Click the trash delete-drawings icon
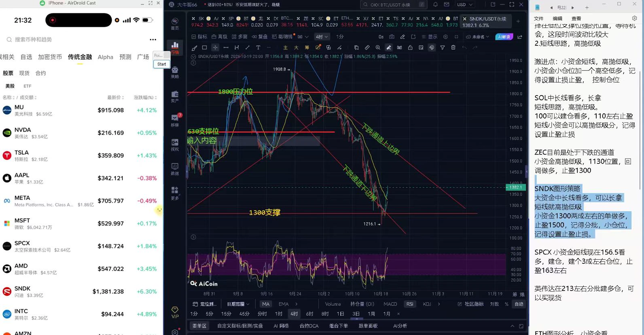This screenshot has height=335, width=644. (x=453, y=48)
